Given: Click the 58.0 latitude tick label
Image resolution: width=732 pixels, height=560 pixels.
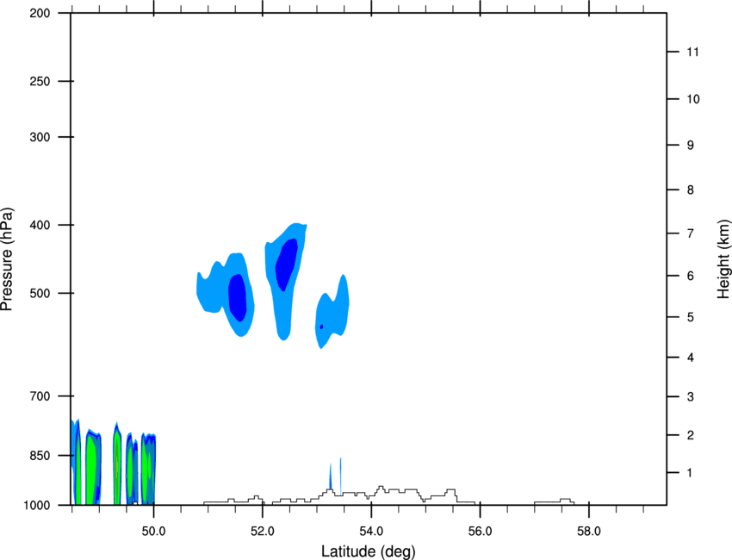Looking at the screenshot, I should pos(589,532).
